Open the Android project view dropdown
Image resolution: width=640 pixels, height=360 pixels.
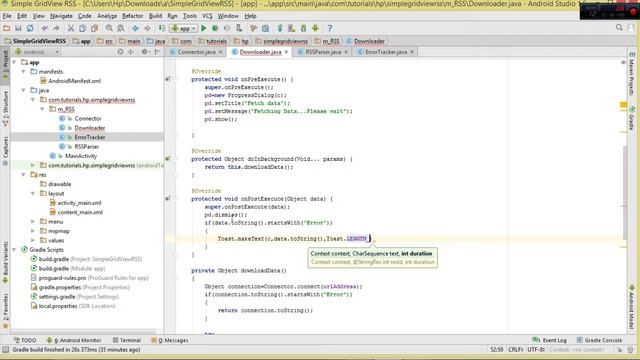[37, 52]
